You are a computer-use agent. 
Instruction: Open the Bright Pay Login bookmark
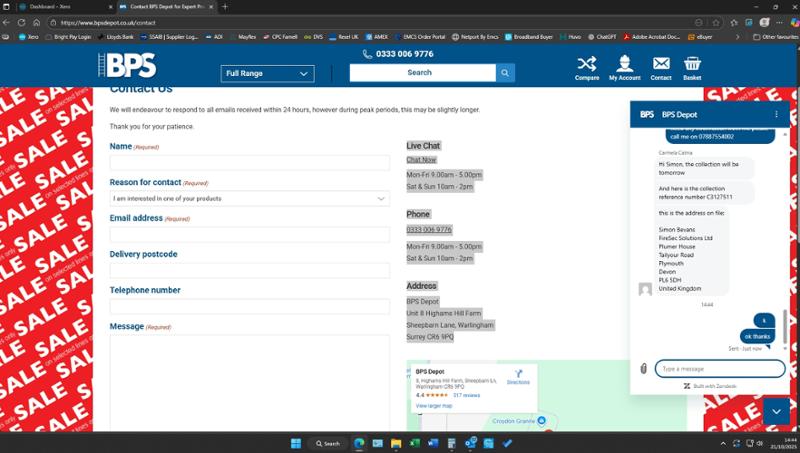[68, 37]
